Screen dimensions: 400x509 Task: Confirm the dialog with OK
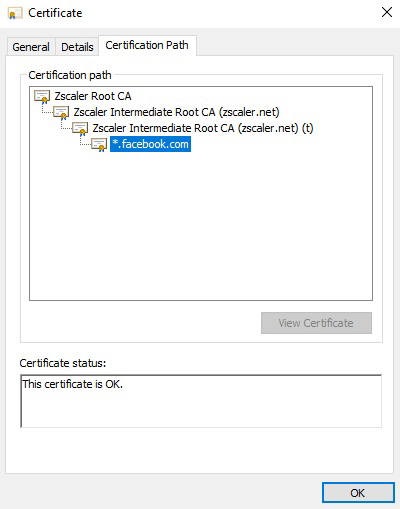click(358, 493)
